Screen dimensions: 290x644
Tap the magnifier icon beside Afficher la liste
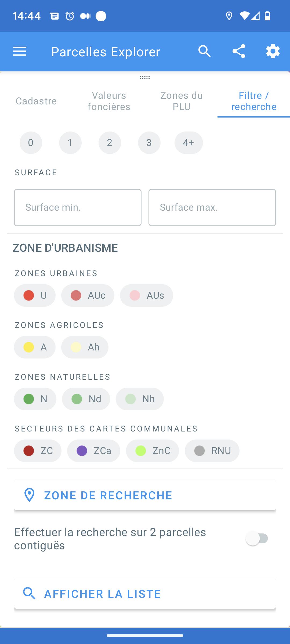point(29,594)
